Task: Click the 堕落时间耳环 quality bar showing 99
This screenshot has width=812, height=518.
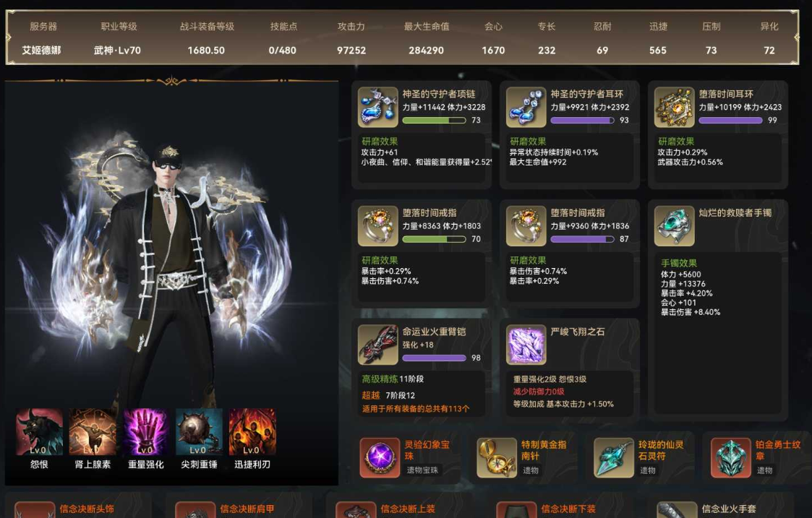Action: point(730,120)
